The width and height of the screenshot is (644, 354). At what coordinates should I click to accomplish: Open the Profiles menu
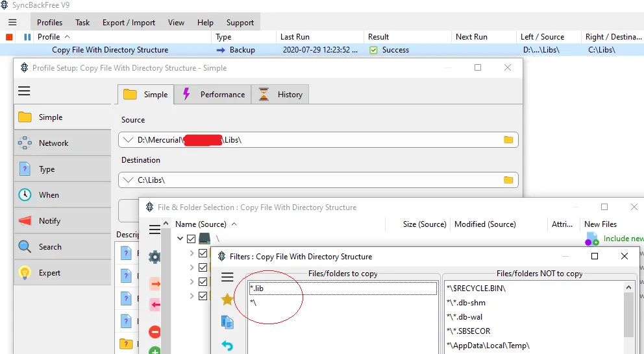point(50,23)
